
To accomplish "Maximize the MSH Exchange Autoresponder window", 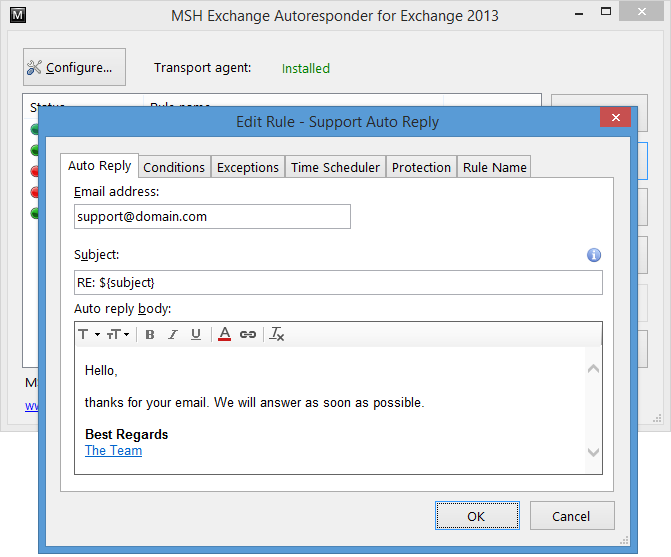I will coord(606,12).
